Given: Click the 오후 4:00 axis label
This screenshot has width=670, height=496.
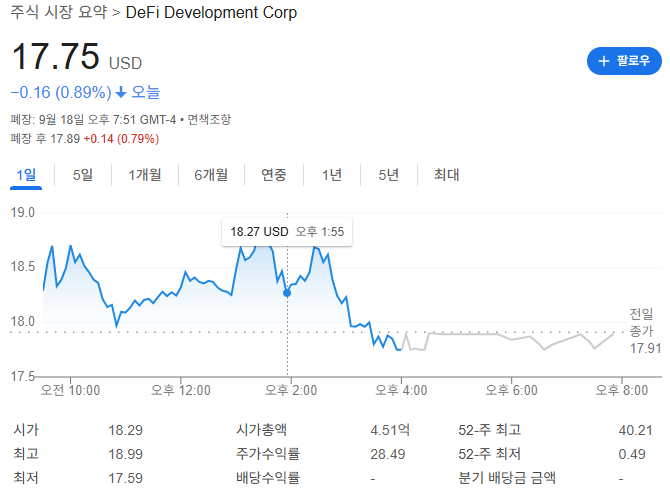Looking at the screenshot, I should tap(401, 390).
